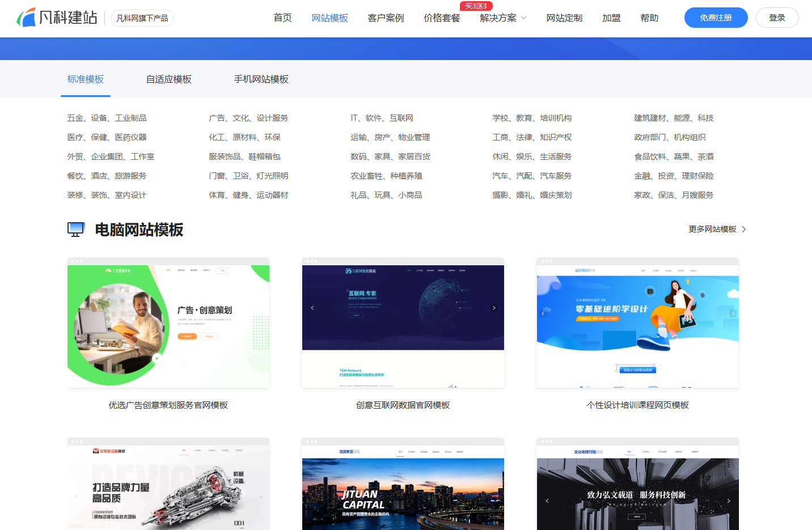Switch to the 自适应模板 tab
Image resolution: width=812 pixels, height=530 pixels.
pyautogui.click(x=169, y=79)
